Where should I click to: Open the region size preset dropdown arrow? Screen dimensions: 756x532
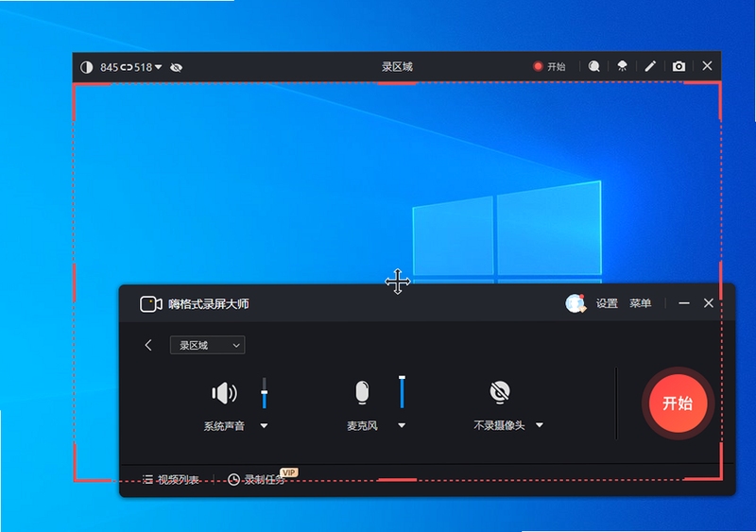point(158,67)
